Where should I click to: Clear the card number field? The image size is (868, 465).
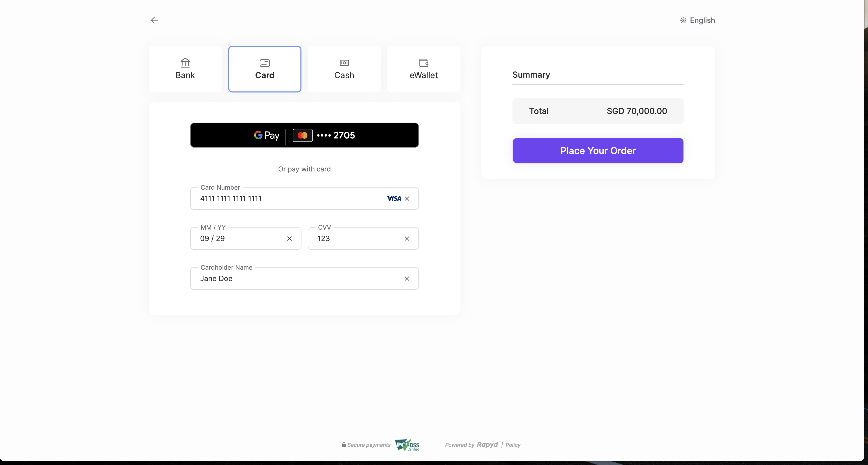click(x=407, y=199)
